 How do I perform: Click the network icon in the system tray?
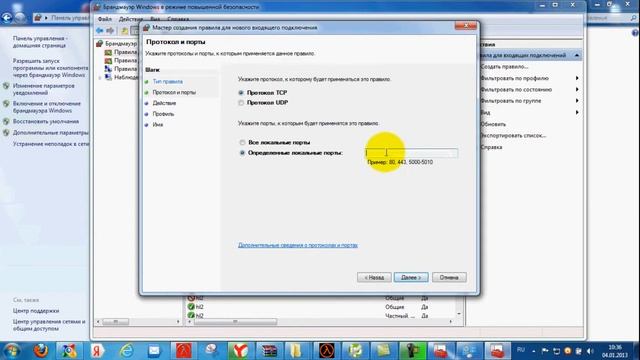556,351
